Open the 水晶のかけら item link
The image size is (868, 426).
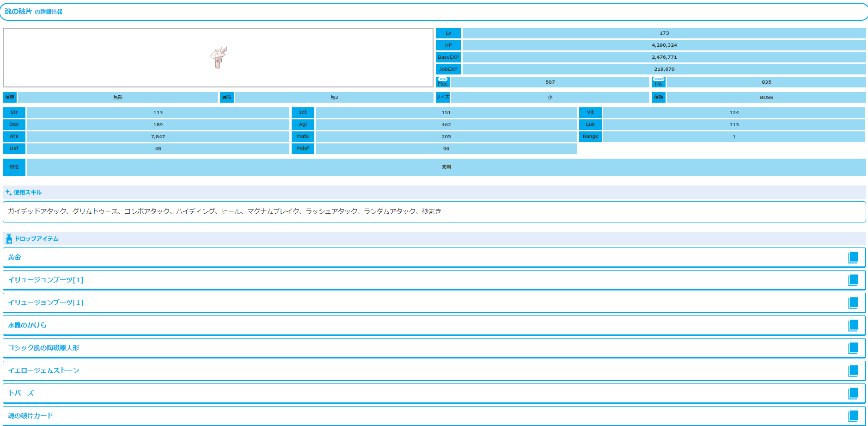pyautogui.click(x=27, y=326)
